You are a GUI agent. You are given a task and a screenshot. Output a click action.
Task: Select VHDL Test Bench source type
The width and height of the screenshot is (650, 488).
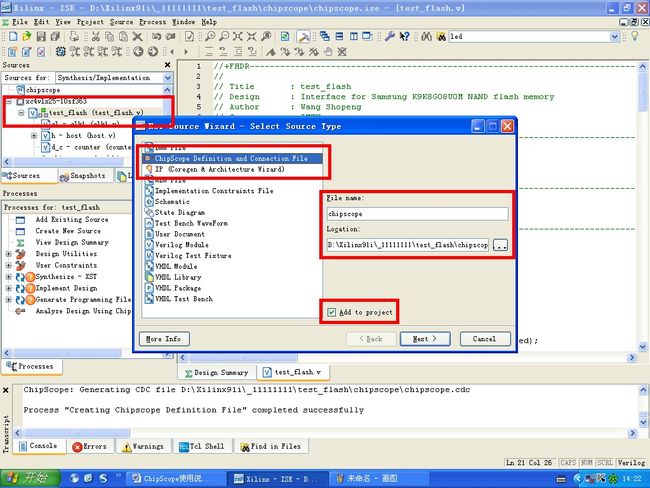click(x=184, y=299)
